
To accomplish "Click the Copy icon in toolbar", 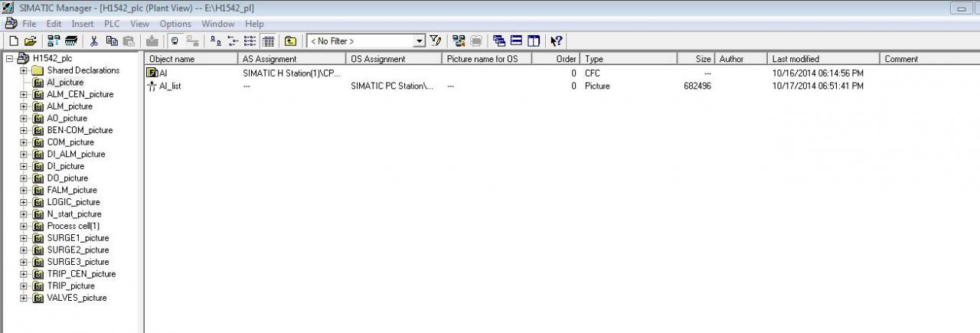I will 112,41.
